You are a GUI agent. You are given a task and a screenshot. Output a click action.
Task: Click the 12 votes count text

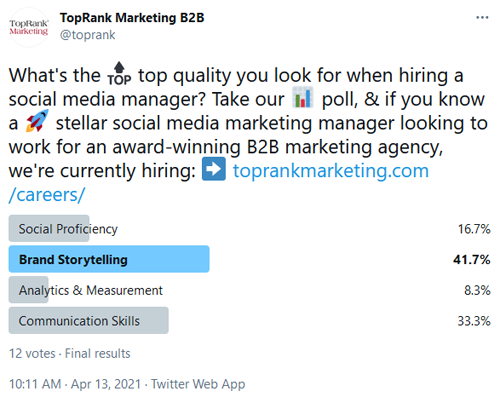[x=32, y=354]
